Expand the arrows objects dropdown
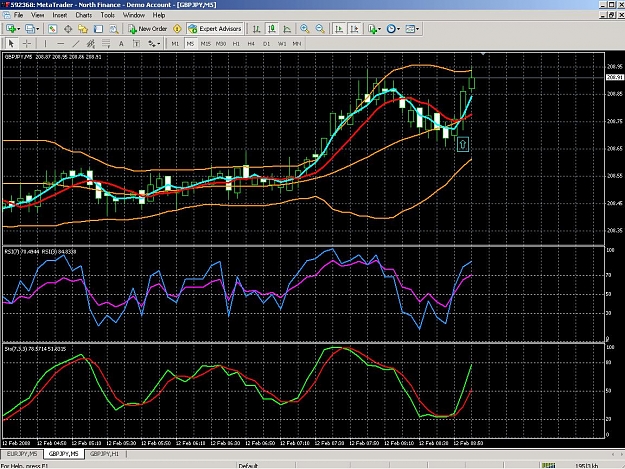 159,44
